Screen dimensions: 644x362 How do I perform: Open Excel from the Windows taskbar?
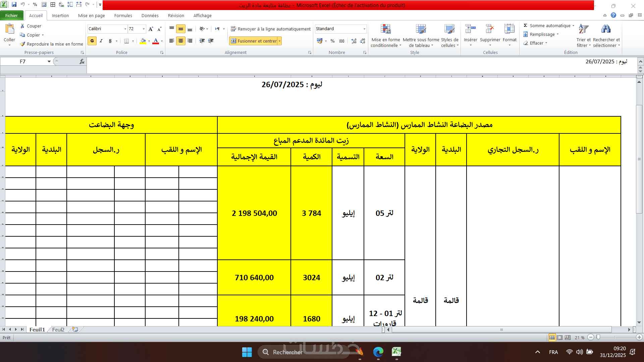[x=396, y=352]
